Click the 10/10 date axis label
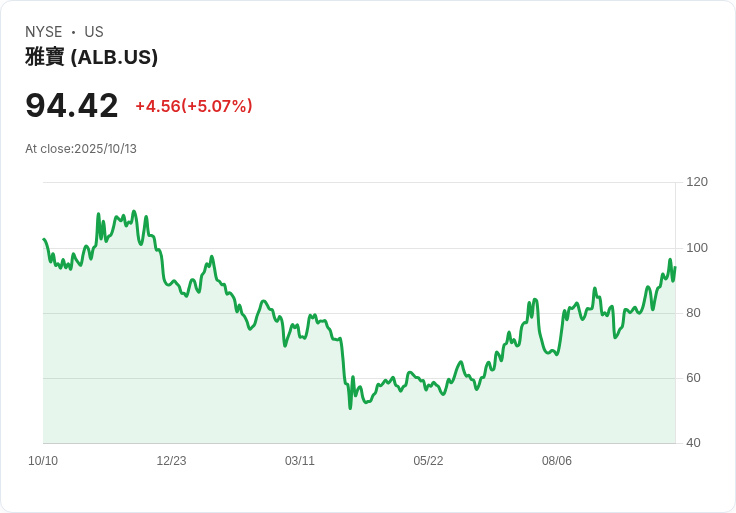The height and width of the screenshot is (513, 736). click(x=43, y=461)
